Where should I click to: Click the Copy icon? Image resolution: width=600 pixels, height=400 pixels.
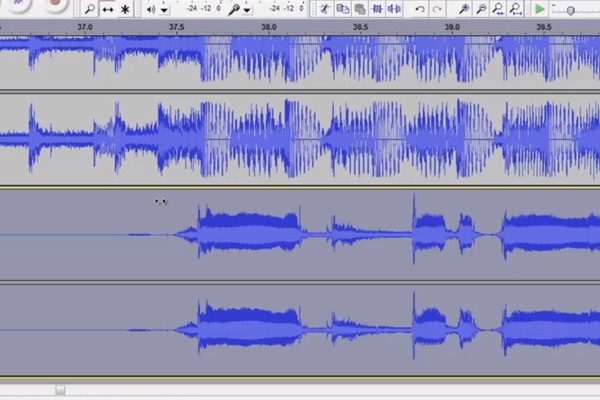tap(343, 9)
